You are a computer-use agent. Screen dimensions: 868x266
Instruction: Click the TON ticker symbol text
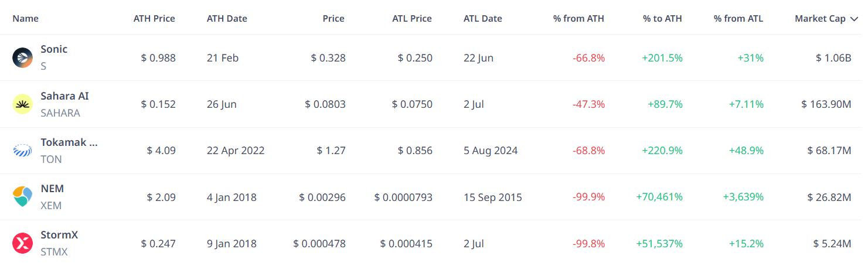click(x=51, y=159)
